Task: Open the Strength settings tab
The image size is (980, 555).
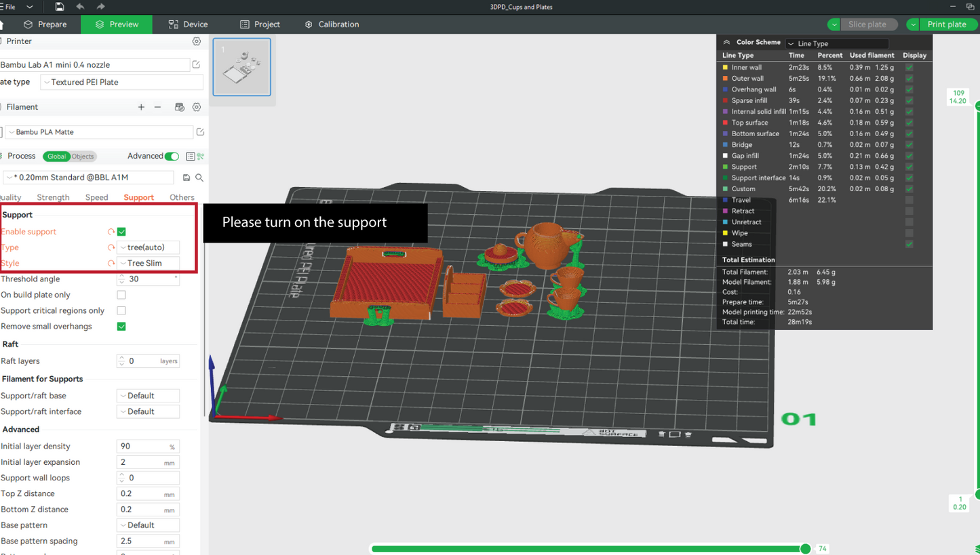Action: coord(53,198)
